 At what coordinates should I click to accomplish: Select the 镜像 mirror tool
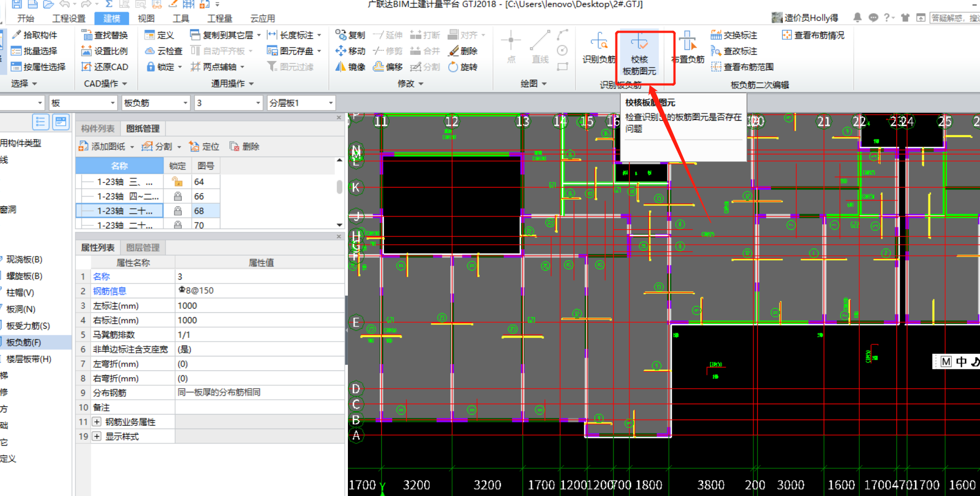pyautogui.click(x=350, y=67)
